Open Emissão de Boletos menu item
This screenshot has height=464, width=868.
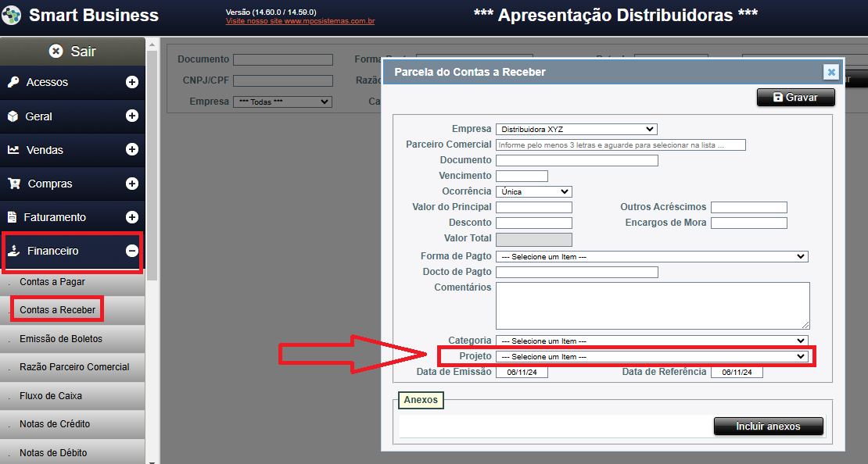click(x=61, y=339)
